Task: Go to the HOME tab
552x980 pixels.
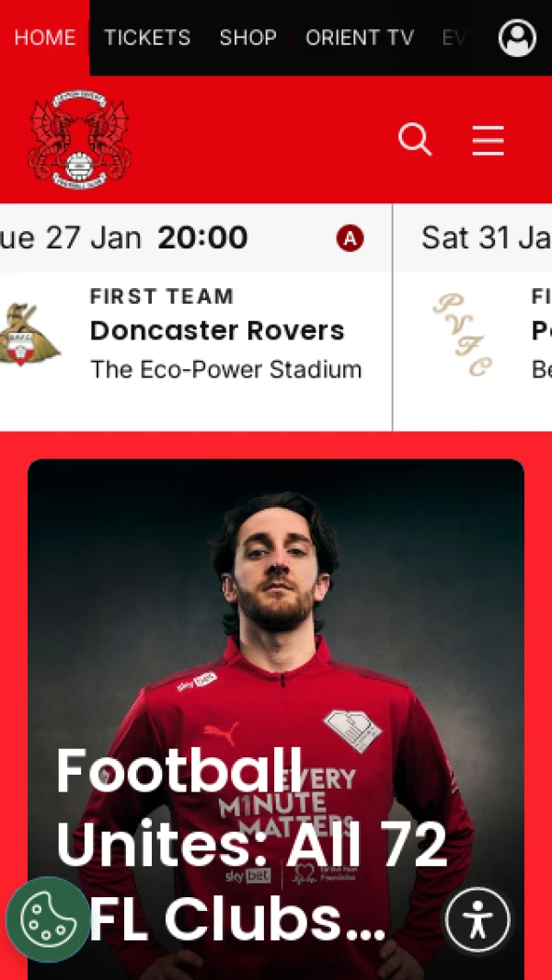Action: (x=45, y=38)
